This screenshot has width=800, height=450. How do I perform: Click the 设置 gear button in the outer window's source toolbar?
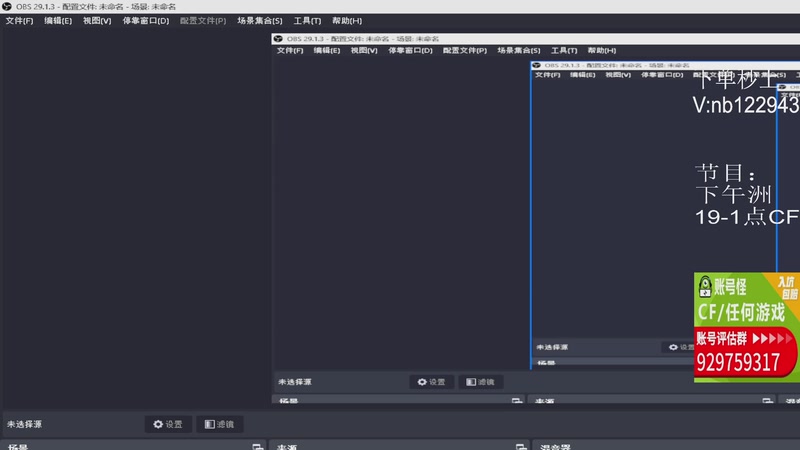coord(168,424)
